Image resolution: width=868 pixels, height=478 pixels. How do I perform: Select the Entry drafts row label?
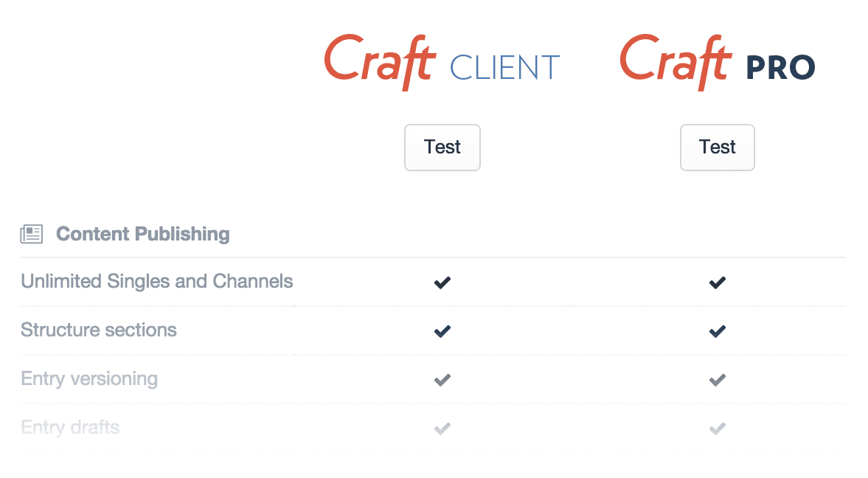click(x=70, y=427)
